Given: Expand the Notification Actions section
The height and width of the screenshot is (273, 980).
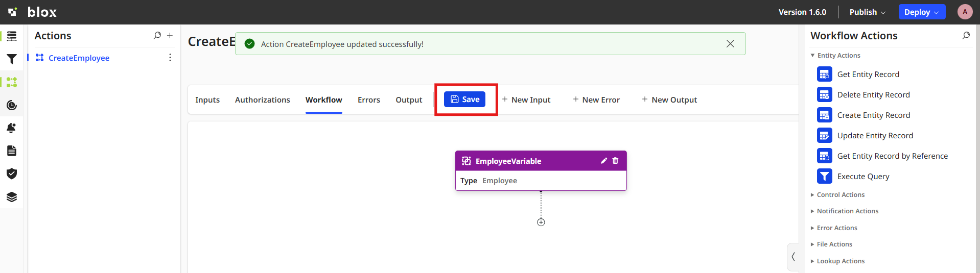Looking at the screenshot, I should coord(847,211).
